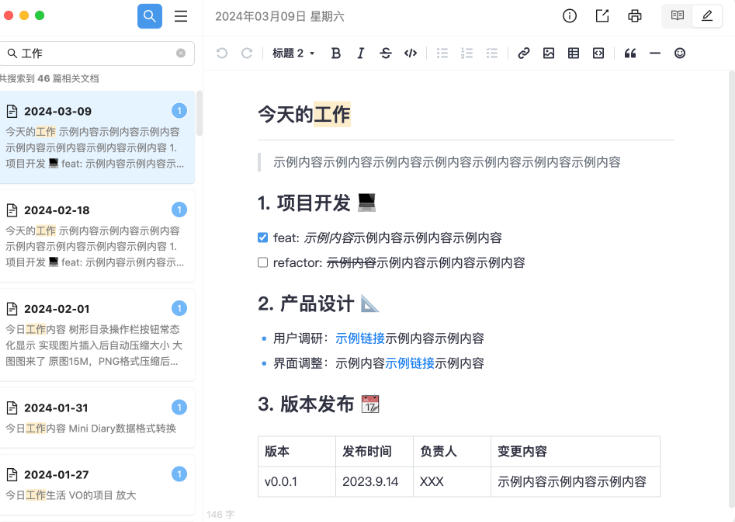Viewport: 735px width, 522px height.
Task: Toggle inline code formatting
Action: coord(410,53)
